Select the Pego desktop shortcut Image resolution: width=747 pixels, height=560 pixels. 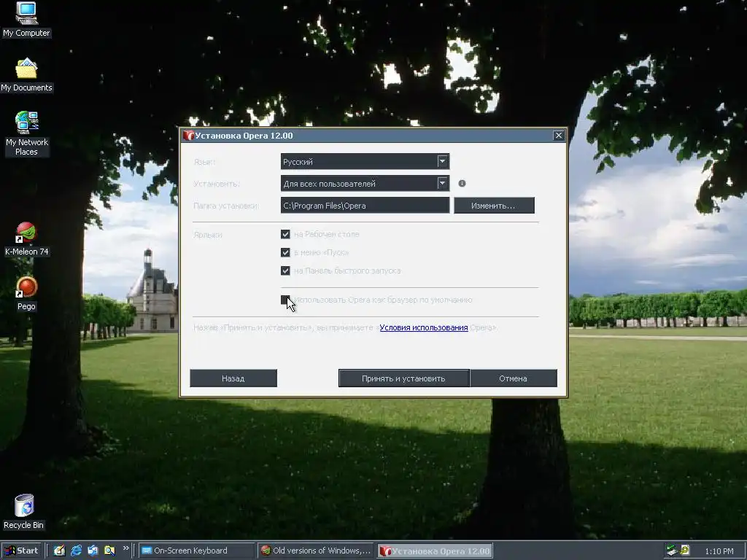click(x=26, y=293)
